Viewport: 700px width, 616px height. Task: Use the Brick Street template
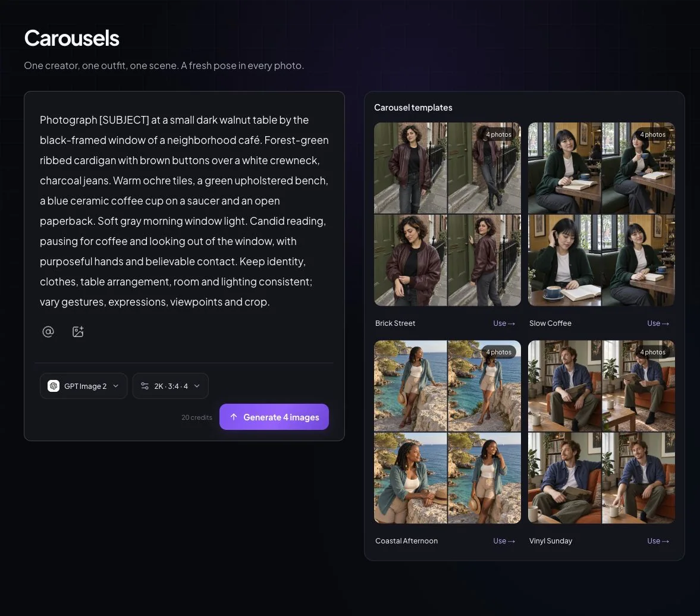click(504, 323)
